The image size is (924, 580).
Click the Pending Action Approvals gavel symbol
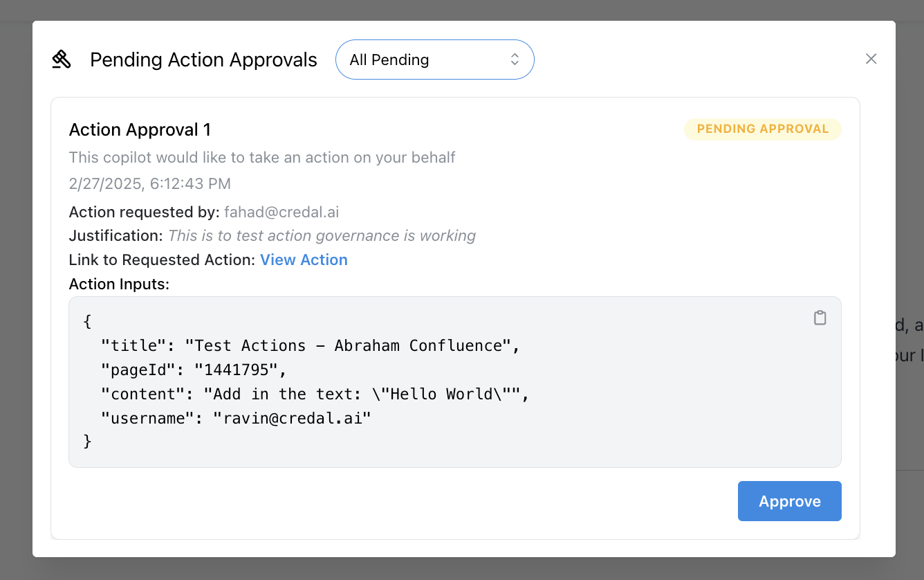(62, 60)
